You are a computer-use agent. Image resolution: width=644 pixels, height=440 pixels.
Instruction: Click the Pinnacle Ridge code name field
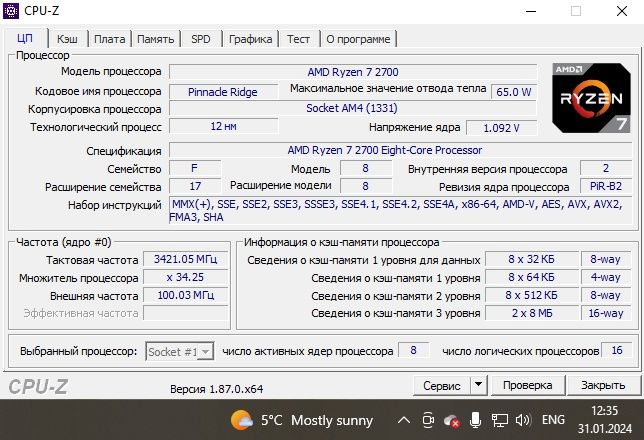point(223,92)
